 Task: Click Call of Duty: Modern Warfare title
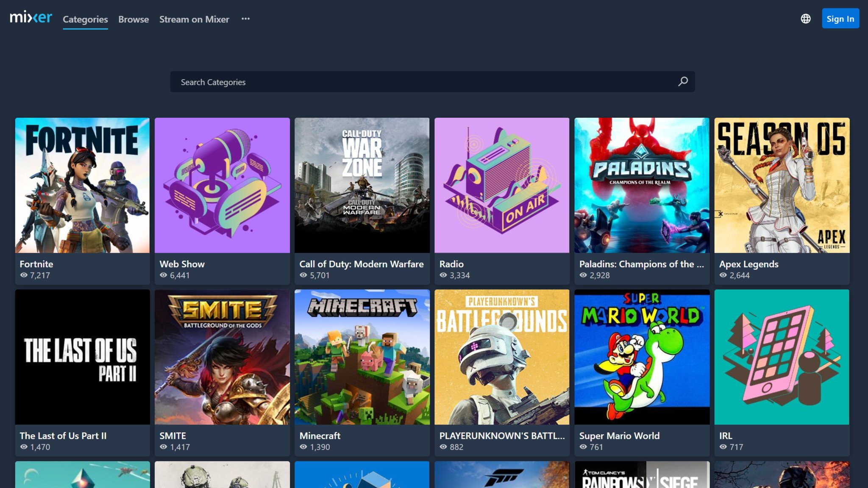362,264
